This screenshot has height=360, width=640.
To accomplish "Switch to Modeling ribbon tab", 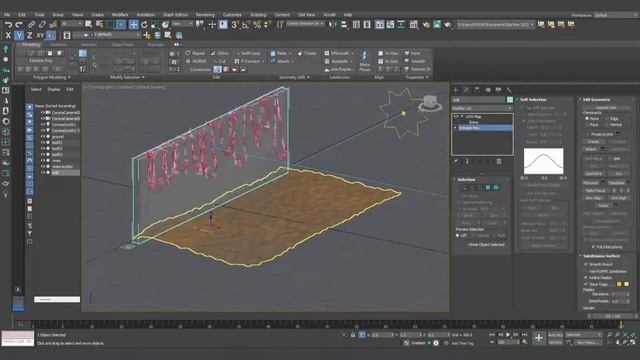I will pyautogui.click(x=31, y=44).
